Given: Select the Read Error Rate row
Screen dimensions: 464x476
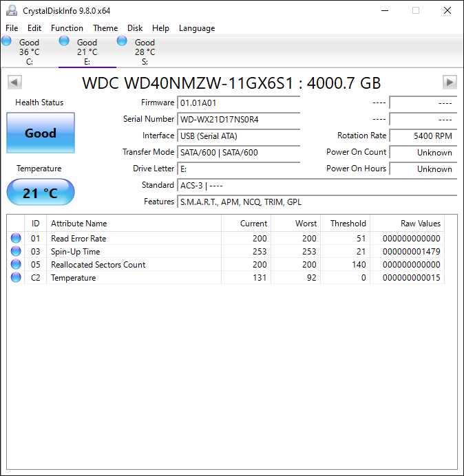Looking at the screenshot, I should [x=226, y=238].
